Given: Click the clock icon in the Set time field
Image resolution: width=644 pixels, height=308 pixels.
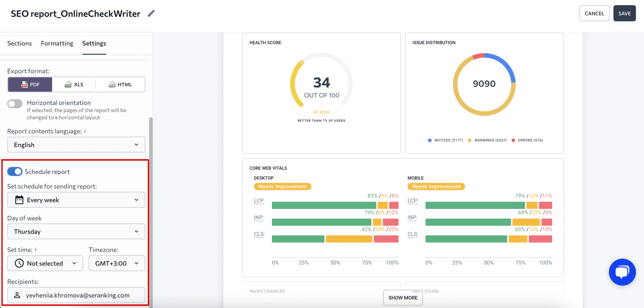Looking at the screenshot, I should tap(19, 263).
